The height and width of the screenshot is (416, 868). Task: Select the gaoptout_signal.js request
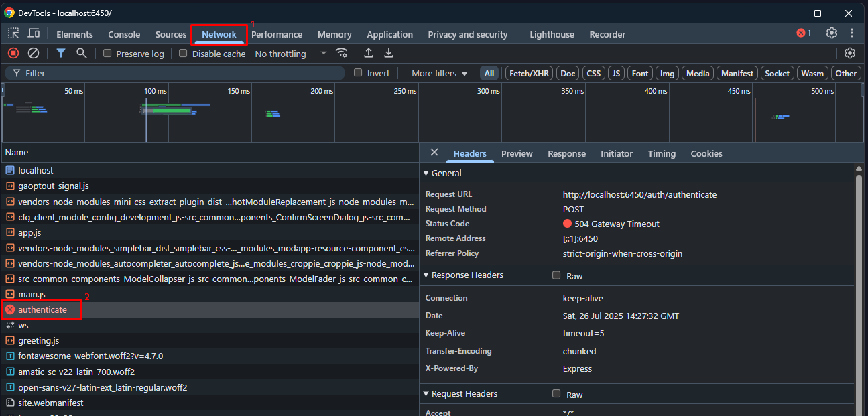point(209,186)
